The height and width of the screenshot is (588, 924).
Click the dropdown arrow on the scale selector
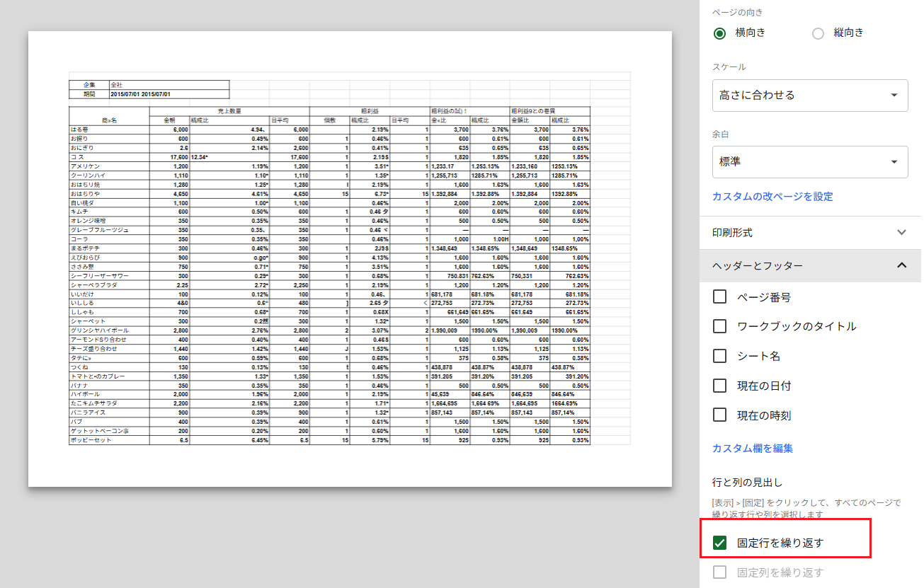click(894, 95)
